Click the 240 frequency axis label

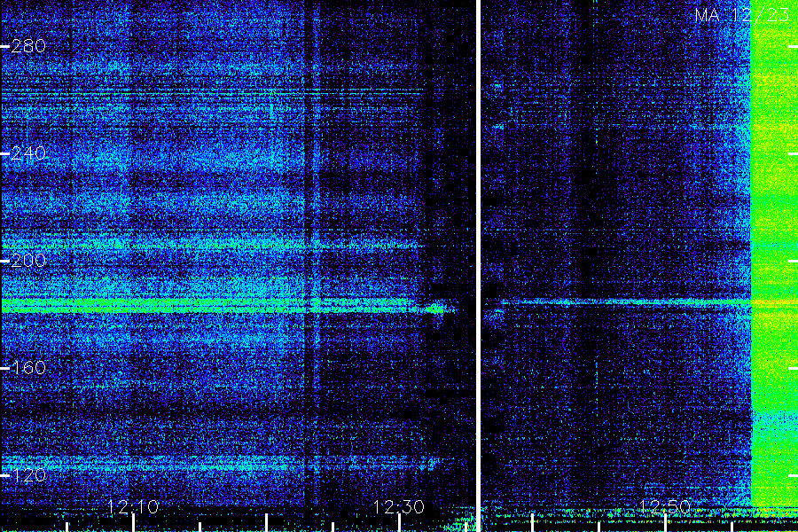(28, 153)
